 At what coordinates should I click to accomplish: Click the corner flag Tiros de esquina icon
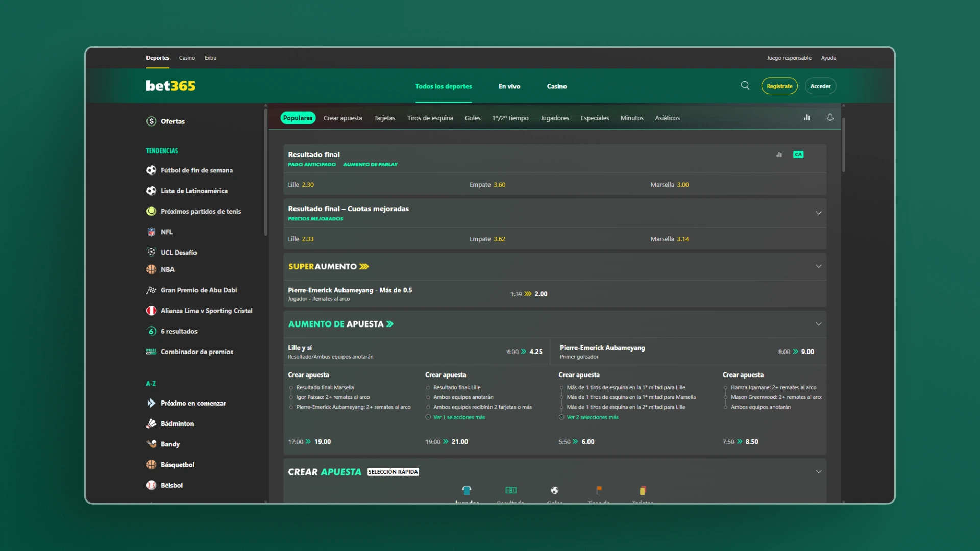click(x=599, y=490)
